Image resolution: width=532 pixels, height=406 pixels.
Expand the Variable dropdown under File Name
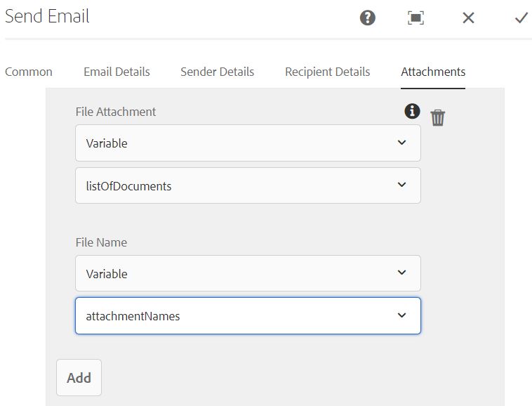248,273
